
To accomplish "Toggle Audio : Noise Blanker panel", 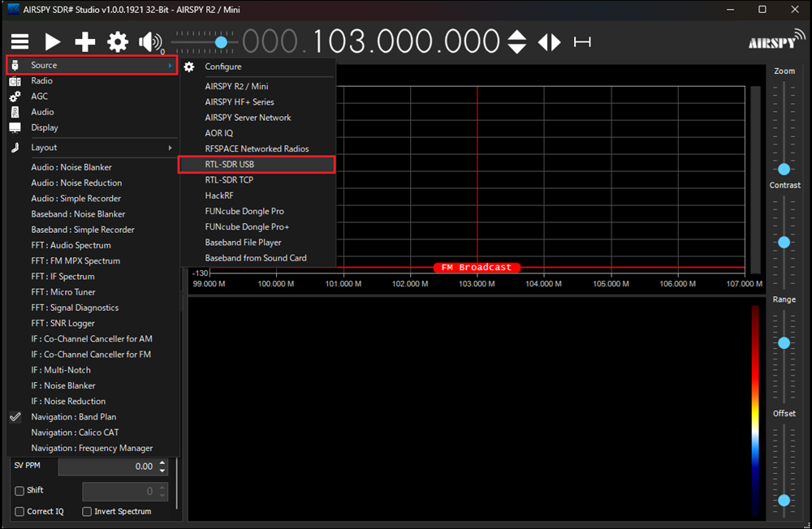I will click(x=93, y=167).
